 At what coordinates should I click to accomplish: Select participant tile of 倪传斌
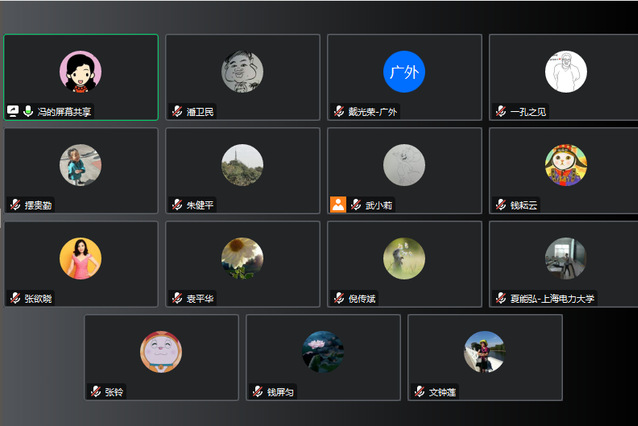coord(404,264)
